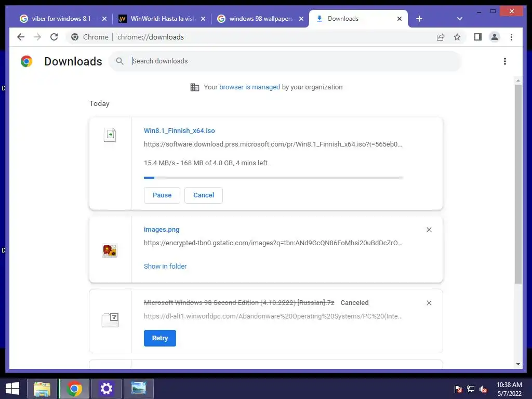Viewport: 532px width, 399px height.
Task: Open the settings gear taskbar app
Action: click(106, 389)
